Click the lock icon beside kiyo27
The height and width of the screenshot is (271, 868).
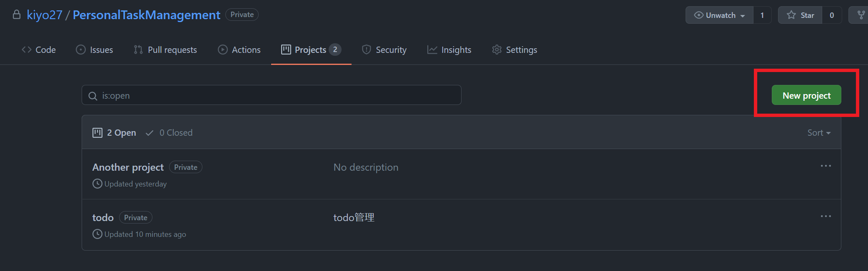click(17, 15)
